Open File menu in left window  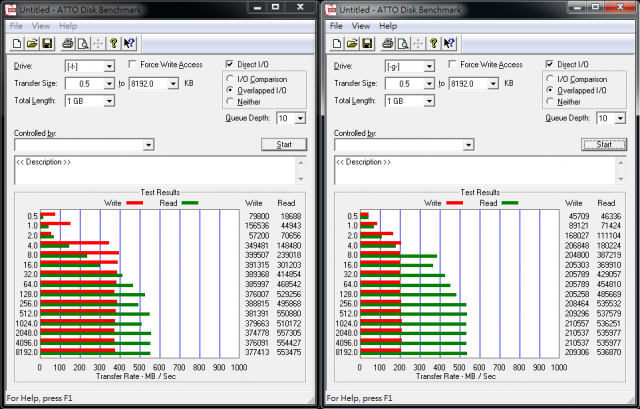tap(16, 26)
